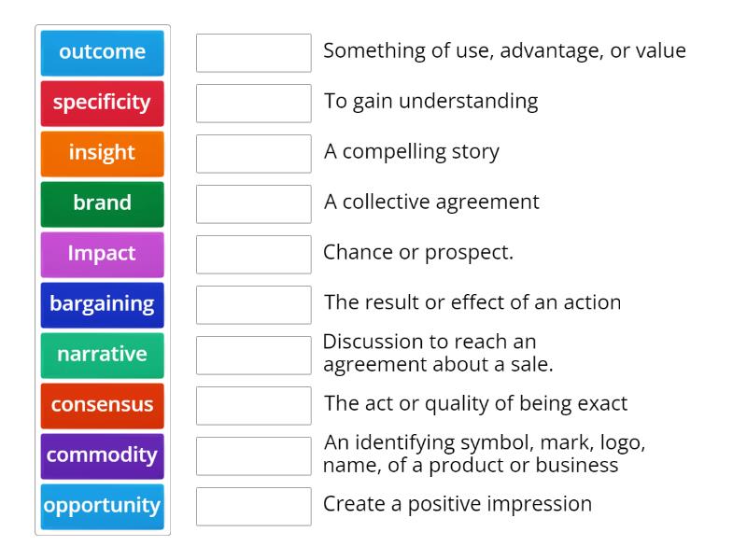Select the blue 'opportunity' word tile
This screenshot has height=560, width=747.
click(102, 506)
